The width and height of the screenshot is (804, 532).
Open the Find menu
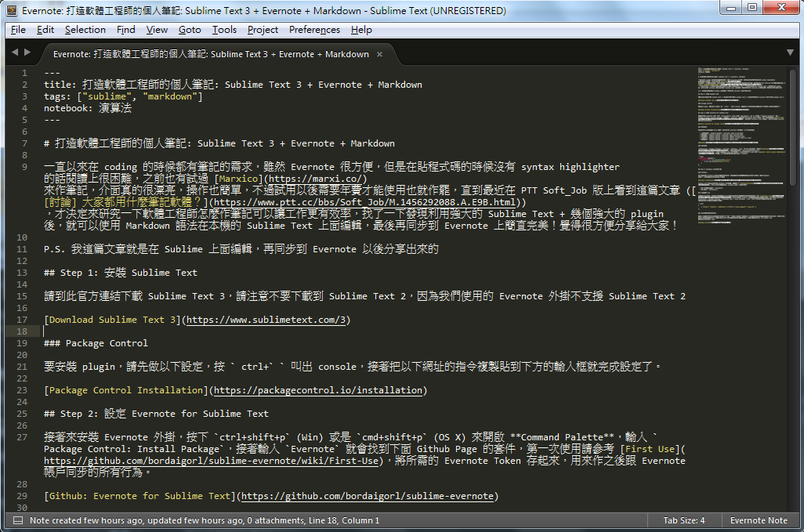click(125, 30)
